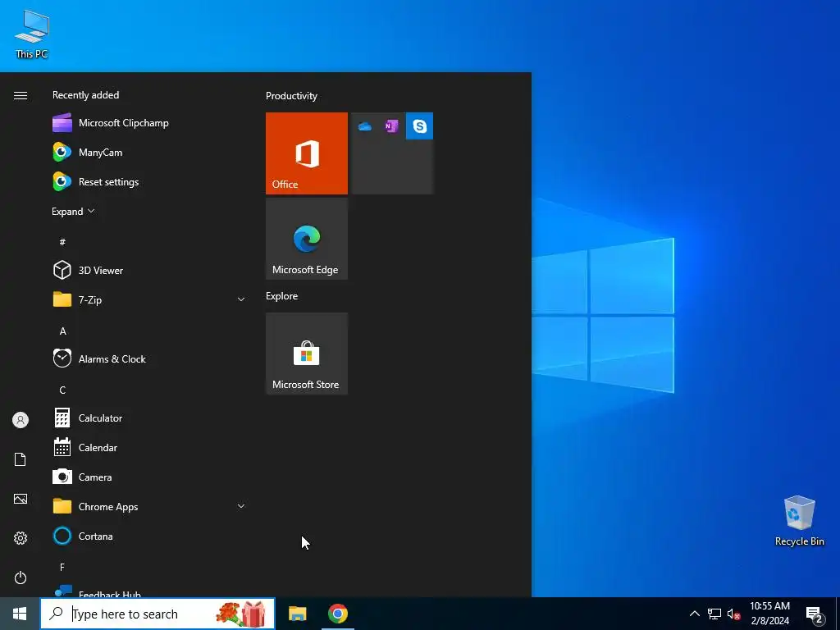Click the Start menu hamburger icon
Screen dimensions: 840x630
tap(21, 95)
